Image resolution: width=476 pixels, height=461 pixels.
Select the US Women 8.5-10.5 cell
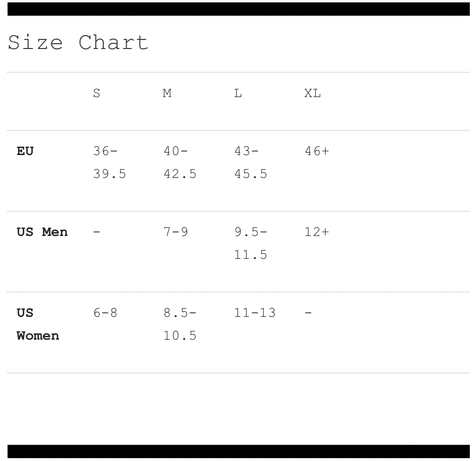[179, 324]
